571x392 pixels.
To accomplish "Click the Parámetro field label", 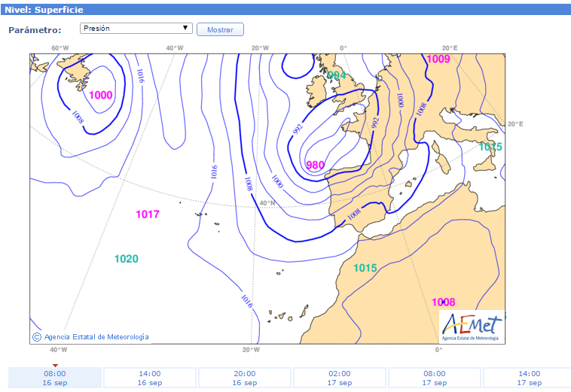I will click(34, 29).
